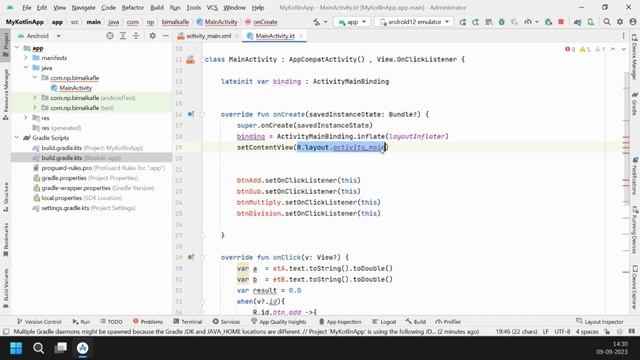Click the onCreate override gutter icon
Screen dimensions: 640x360
[x=191, y=114]
